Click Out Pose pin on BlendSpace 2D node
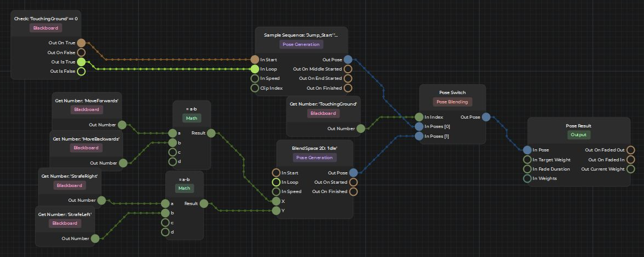644x257 pixels. [x=353, y=173]
